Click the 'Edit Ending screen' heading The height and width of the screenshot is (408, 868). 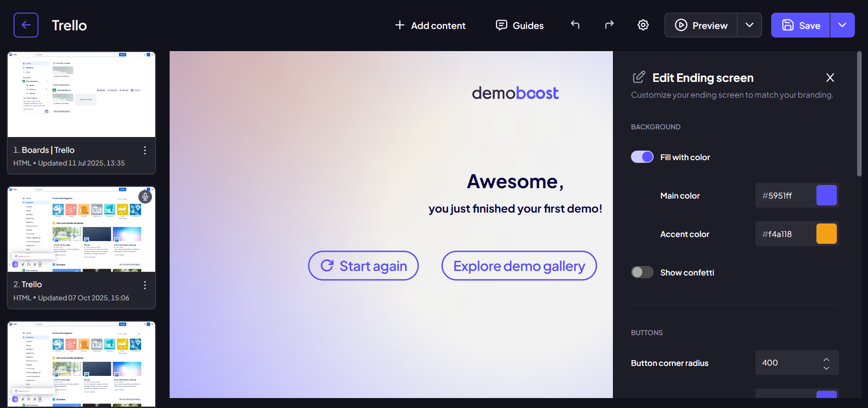(x=703, y=78)
